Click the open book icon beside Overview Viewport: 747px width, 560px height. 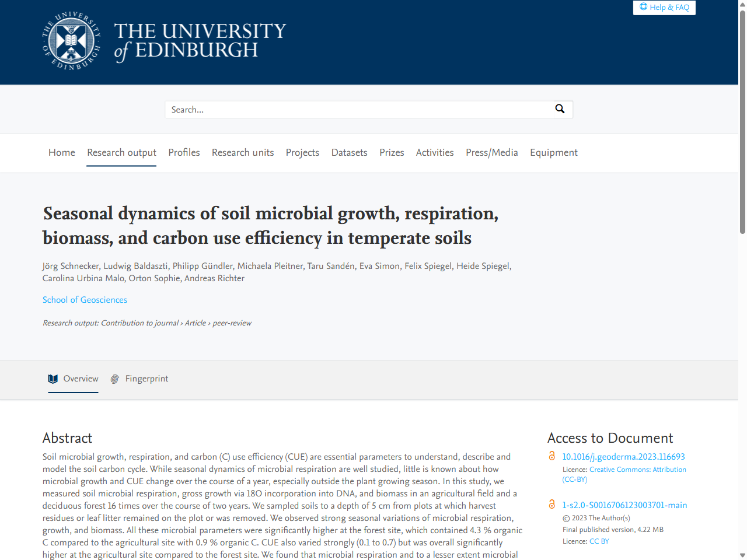53,378
